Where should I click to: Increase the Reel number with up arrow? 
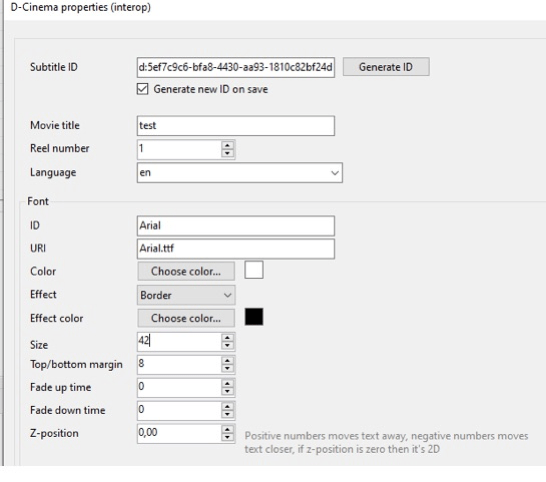(227, 145)
